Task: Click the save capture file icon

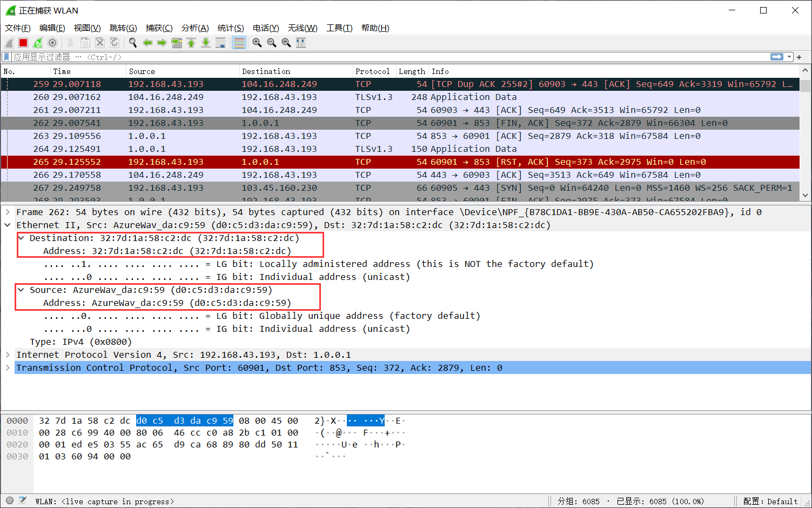Action: pyautogui.click(x=85, y=43)
